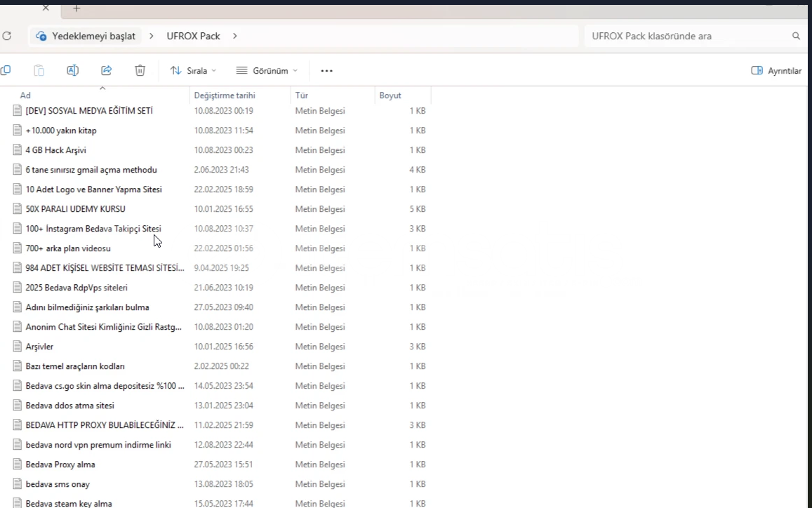Click UFROX Pack breadcrumb link
The width and height of the screenshot is (812, 508).
click(x=193, y=36)
